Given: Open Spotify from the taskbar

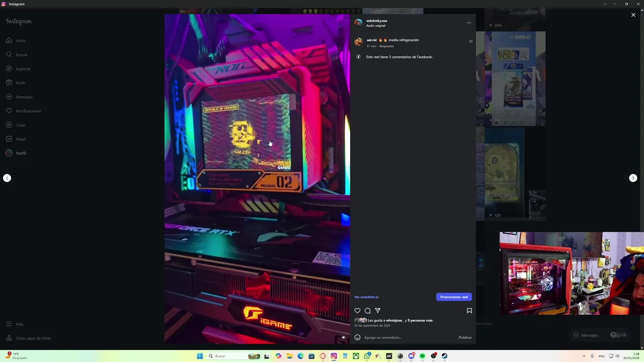Looking at the screenshot, I should [422, 356].
